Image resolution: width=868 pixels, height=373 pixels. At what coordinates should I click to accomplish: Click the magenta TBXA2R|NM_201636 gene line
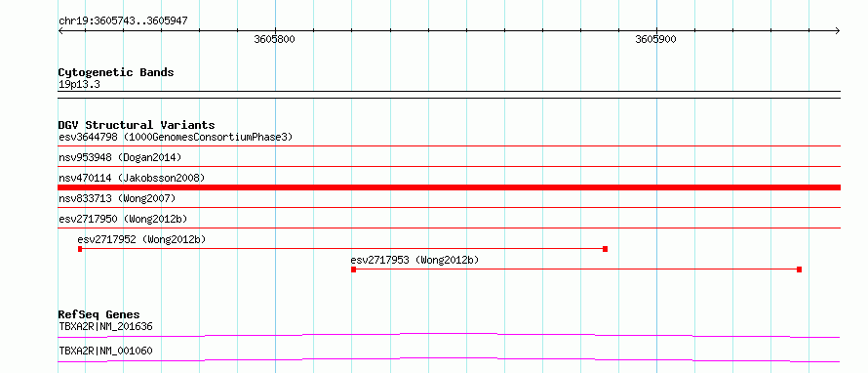click(x=450, y=335)
